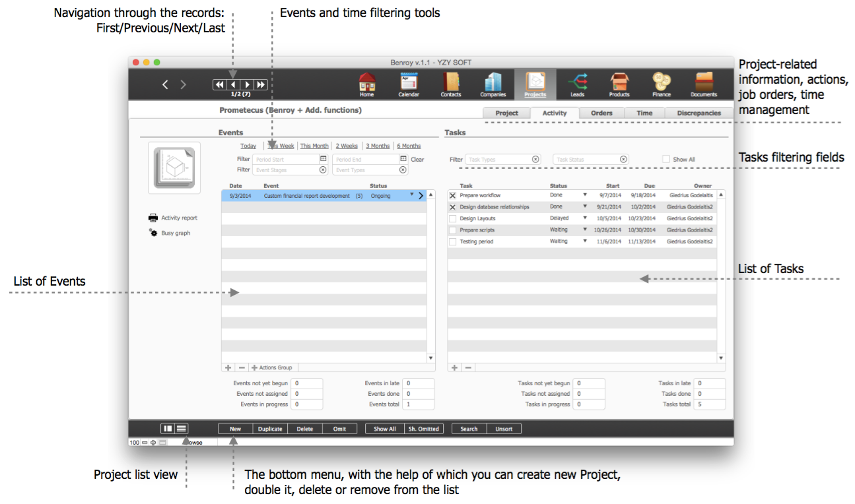This screenshot has width=855, height=504.
Task: Uncheck the Prepare workflow task checkbox
Action: click(452, 196)
